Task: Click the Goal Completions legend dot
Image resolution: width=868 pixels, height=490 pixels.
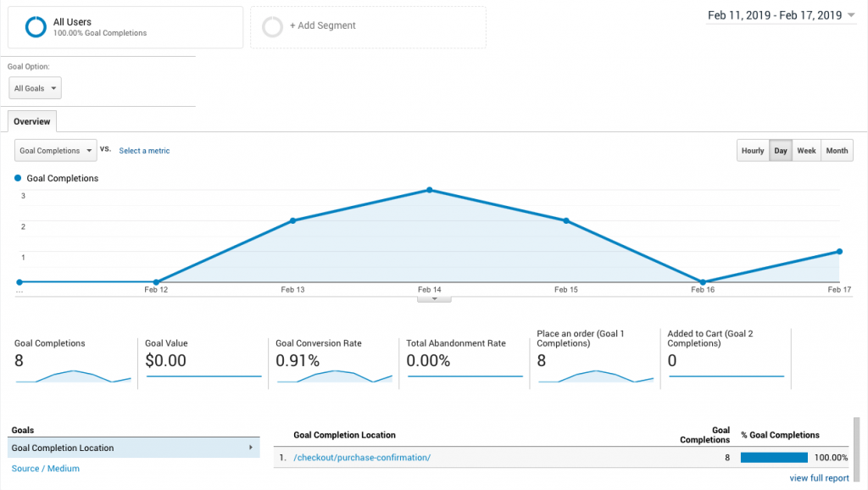Action: point(19,179)
